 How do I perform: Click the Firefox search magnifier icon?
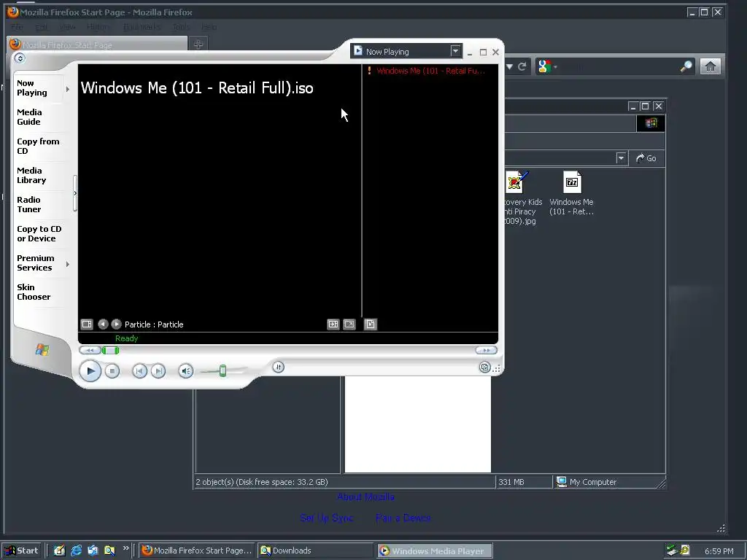pyautogui.click(x=686, y=66)
